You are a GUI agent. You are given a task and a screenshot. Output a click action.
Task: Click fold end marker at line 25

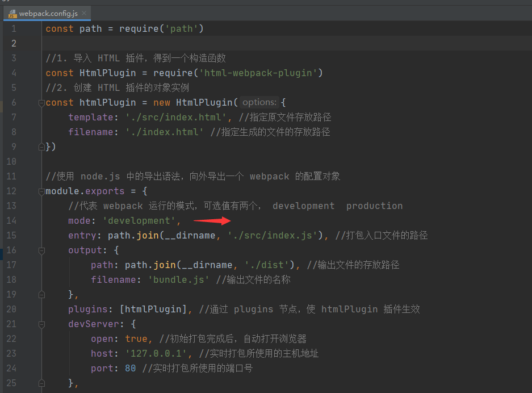pos(42,383)
